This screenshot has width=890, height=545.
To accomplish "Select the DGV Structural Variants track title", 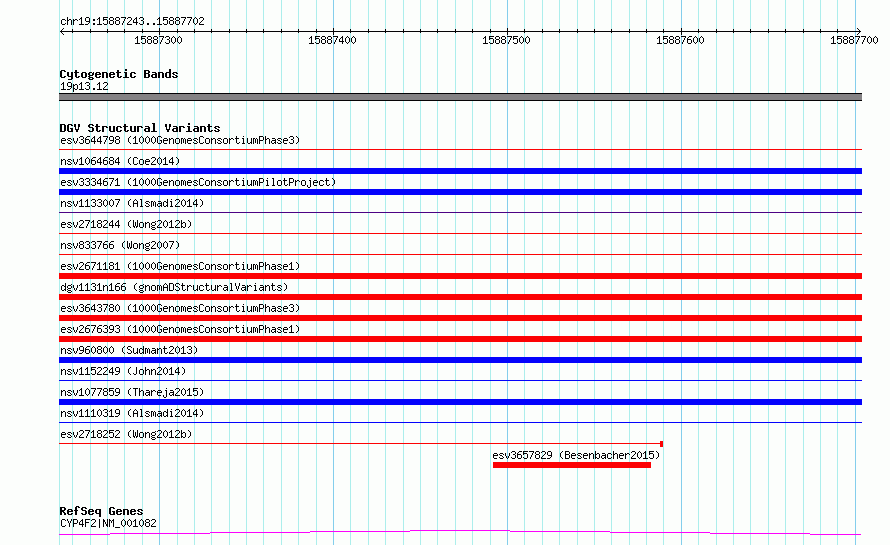I will pos(140,128).
